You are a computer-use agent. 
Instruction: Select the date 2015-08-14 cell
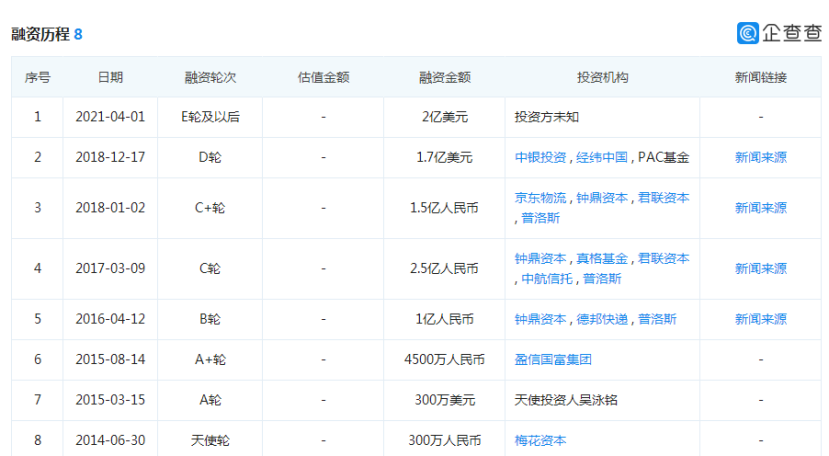(110, 360)
